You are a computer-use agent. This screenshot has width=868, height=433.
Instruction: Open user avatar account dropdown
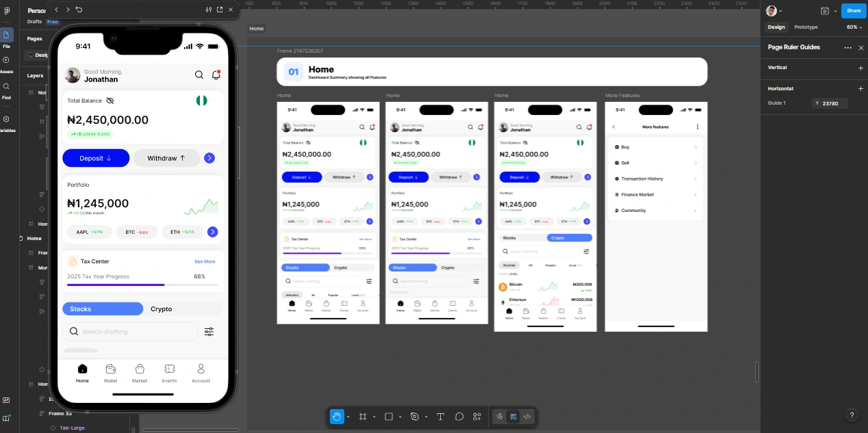[x=774, y=11]
